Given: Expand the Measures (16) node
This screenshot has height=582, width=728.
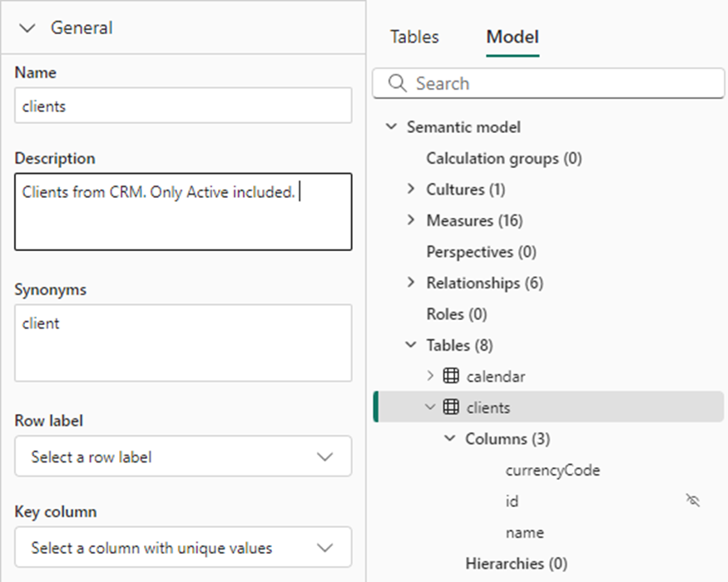Looking at the screenshot, I should coord(411,220).
